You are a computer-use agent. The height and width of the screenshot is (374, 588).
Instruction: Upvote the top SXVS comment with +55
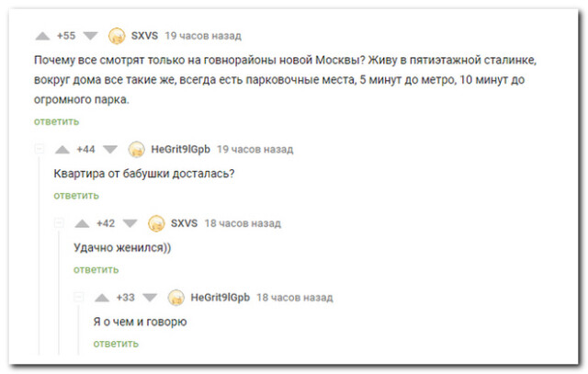[42, 36]
